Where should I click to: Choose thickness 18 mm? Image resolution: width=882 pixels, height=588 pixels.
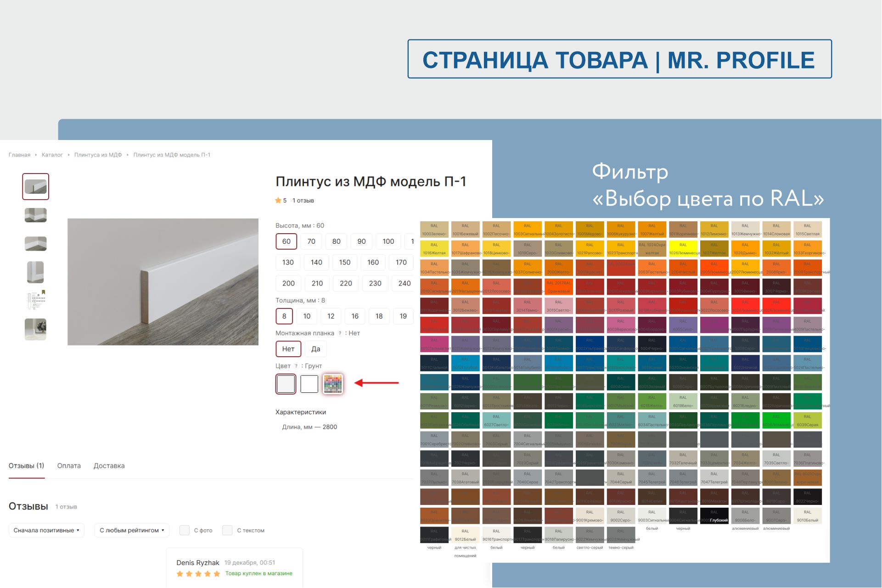point(379,316)
